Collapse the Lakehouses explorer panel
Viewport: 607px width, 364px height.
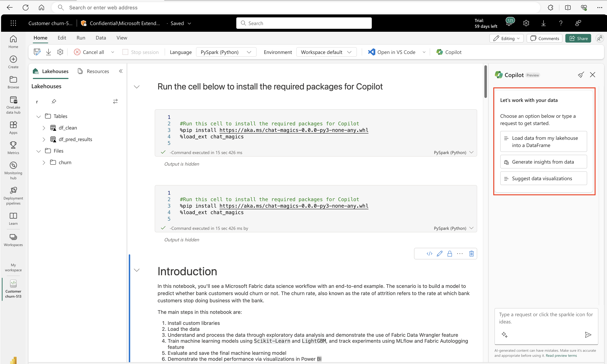tap(121, 71)
